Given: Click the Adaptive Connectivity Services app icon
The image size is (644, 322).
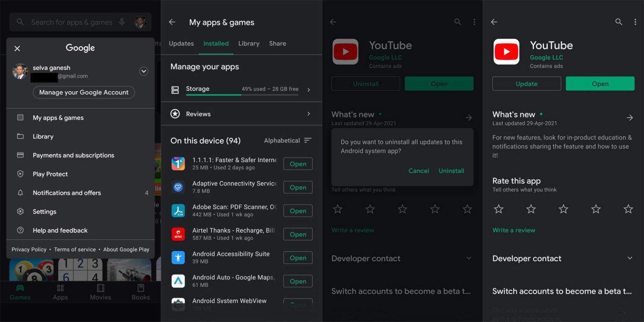Looking at the screenshot, I should [178, 187].
